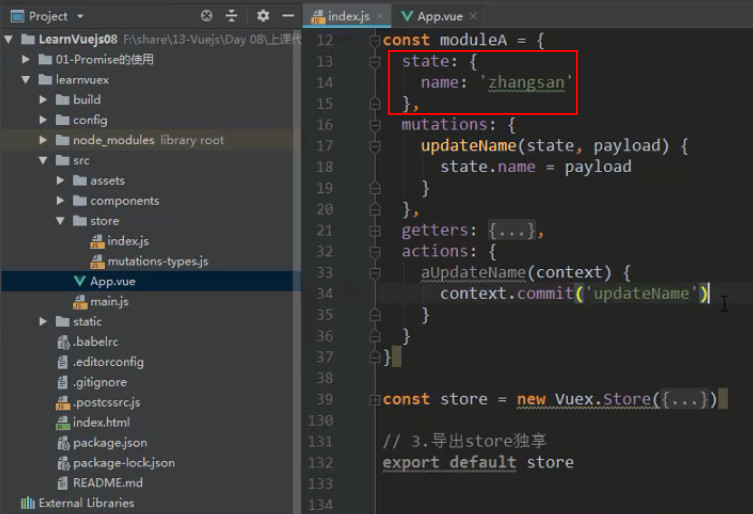Click the Chinese comment on line 131
753x514 pixels.
[x=464, y=441]
